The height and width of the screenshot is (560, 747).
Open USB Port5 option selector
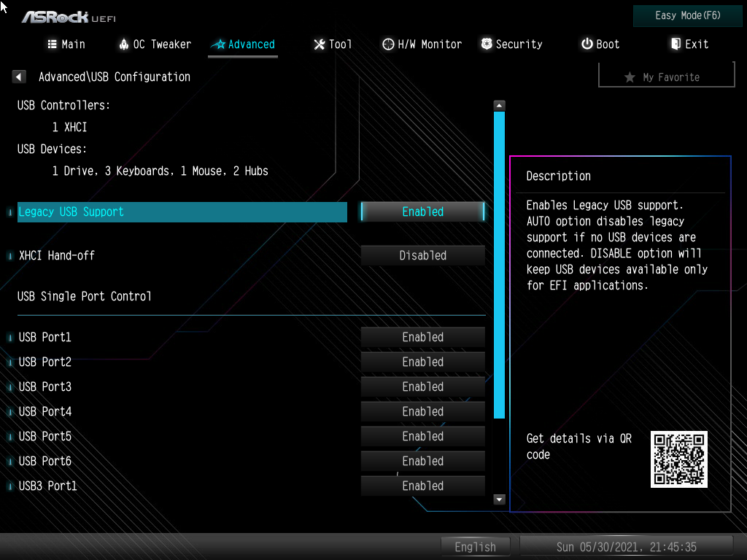point(422,436)
